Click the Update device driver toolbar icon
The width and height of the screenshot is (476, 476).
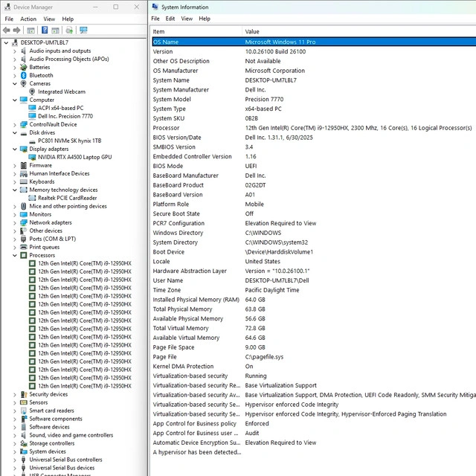tap(69, 30)
